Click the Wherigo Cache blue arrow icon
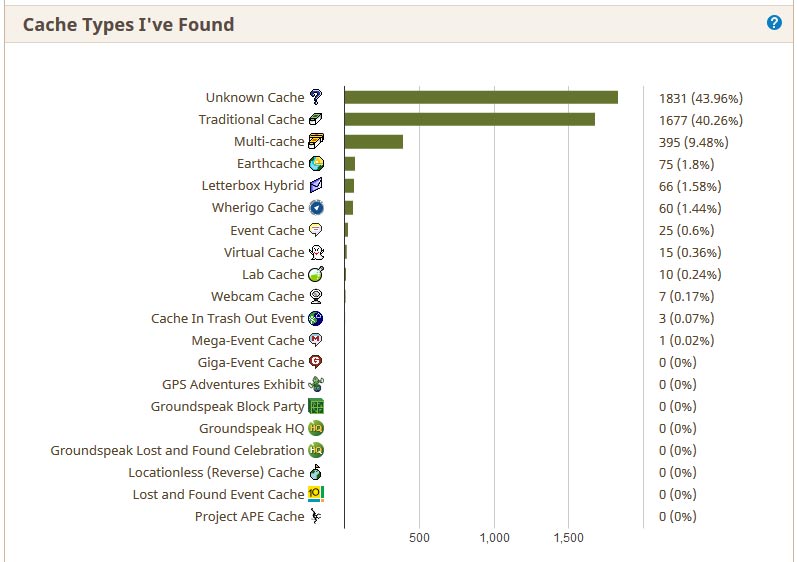 pos(316,207)
